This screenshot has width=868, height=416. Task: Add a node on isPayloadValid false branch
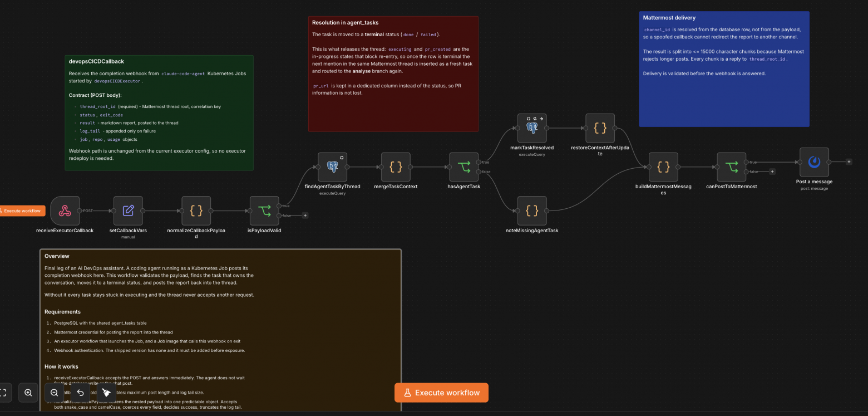click(x=305, y=216)
